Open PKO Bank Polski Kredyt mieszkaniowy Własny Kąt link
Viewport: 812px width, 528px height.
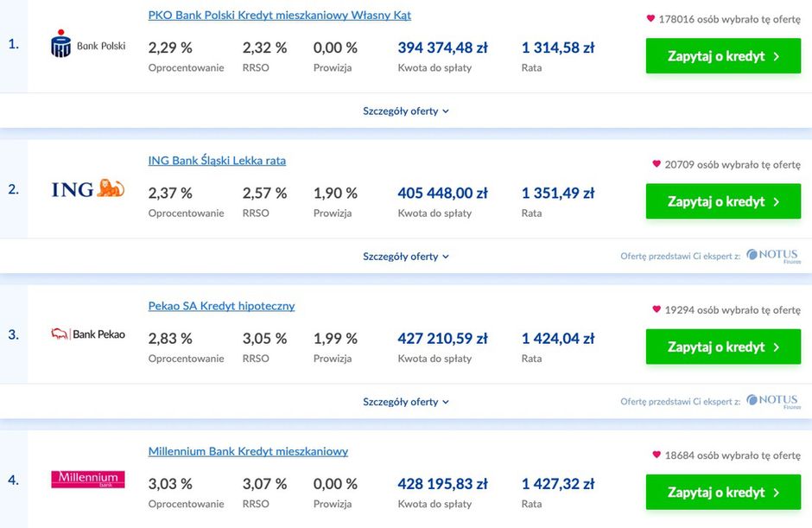coord(280,15)
